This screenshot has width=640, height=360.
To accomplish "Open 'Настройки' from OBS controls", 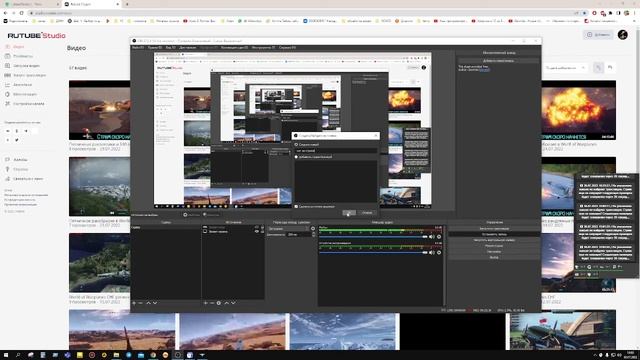I will (x=494, y=251).
